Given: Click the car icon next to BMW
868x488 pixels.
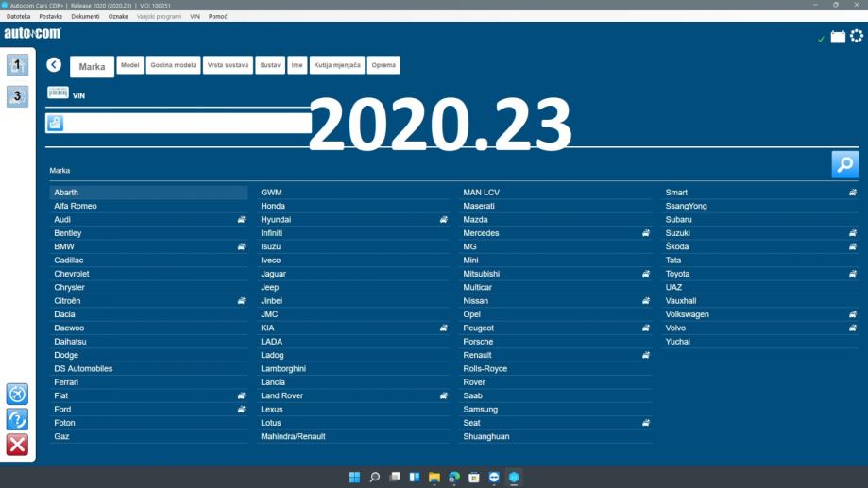Looking at the screenshot, I should coord(242,246).
